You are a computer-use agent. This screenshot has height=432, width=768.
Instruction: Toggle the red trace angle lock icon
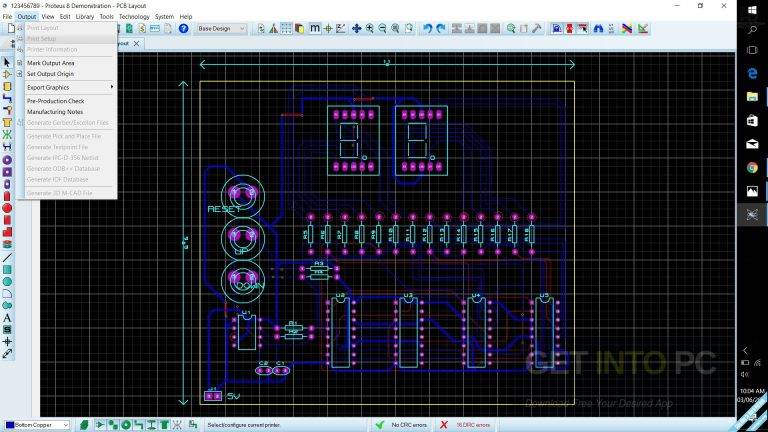coord(569,28)
